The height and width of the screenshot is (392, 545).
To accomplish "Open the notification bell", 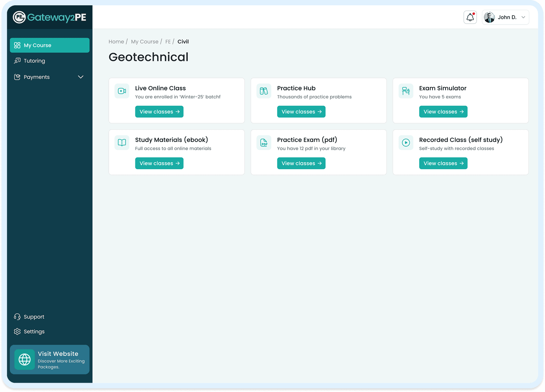I will [470, 17].
